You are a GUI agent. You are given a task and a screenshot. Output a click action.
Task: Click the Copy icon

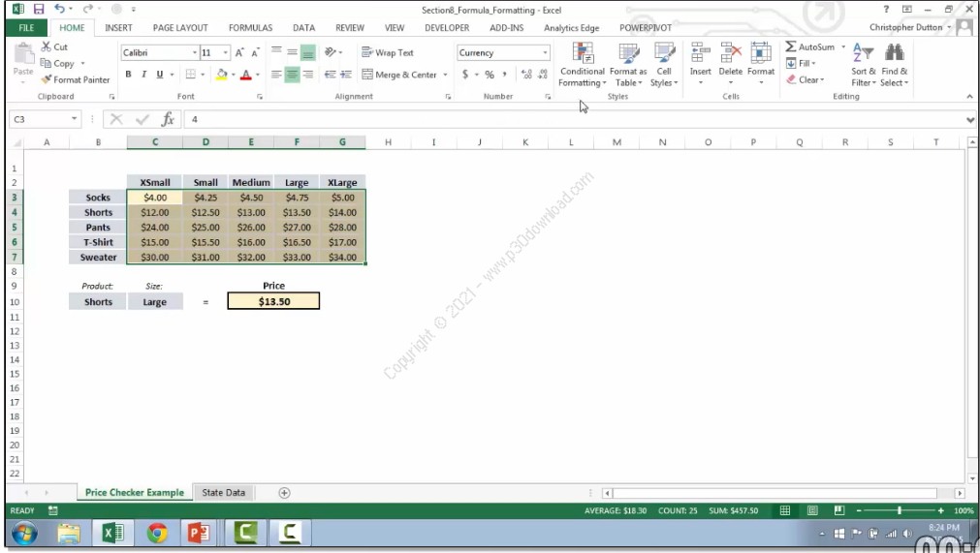(x=46, y=63)
